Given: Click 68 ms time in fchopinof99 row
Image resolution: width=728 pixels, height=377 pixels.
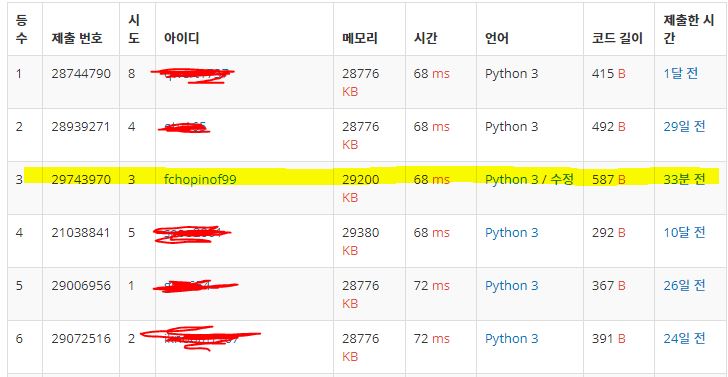Looking at the screenshot, I should pyautogui.click(x=432, y=180).
